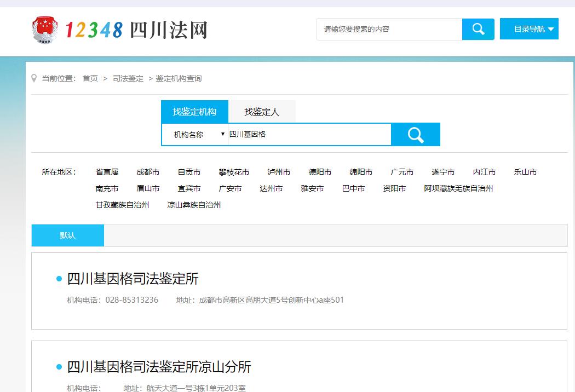Image resolution: width=575 pixels, height=392 pixels.
Task: Filter by region 泸州市
Action: 279,172
